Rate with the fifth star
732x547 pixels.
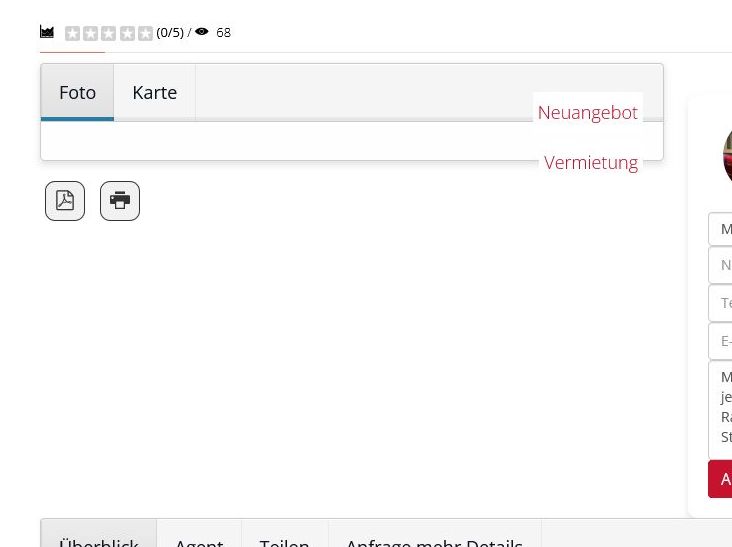[145, 33]
